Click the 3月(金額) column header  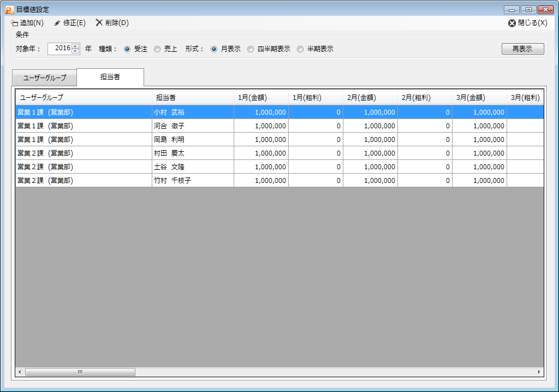pos(479,97)
